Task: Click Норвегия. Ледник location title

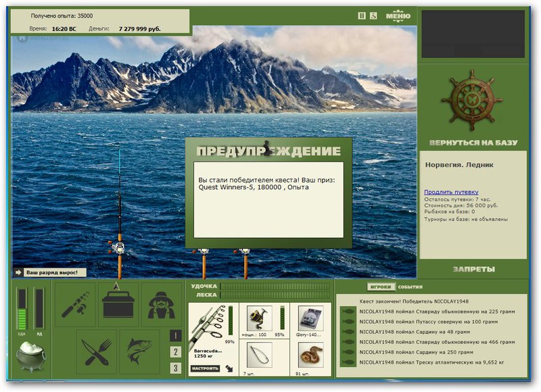Action: coord(459,165)
